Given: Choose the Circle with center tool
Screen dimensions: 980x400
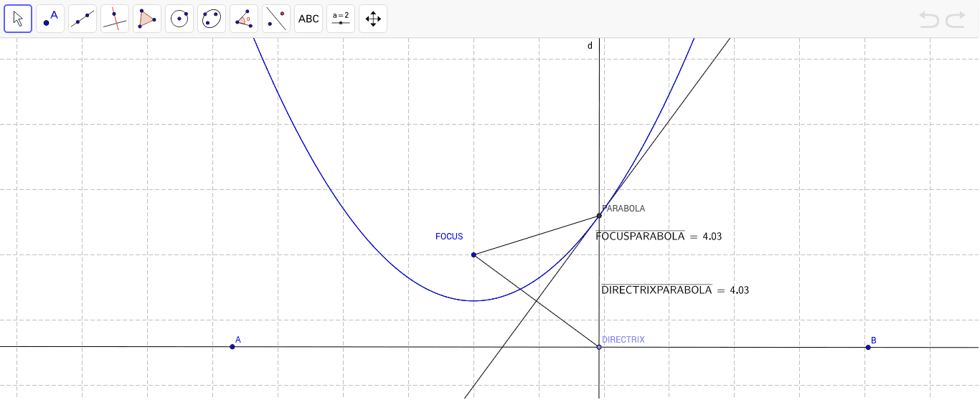Looking at the screenshot, I should click(x=179, y=19).
